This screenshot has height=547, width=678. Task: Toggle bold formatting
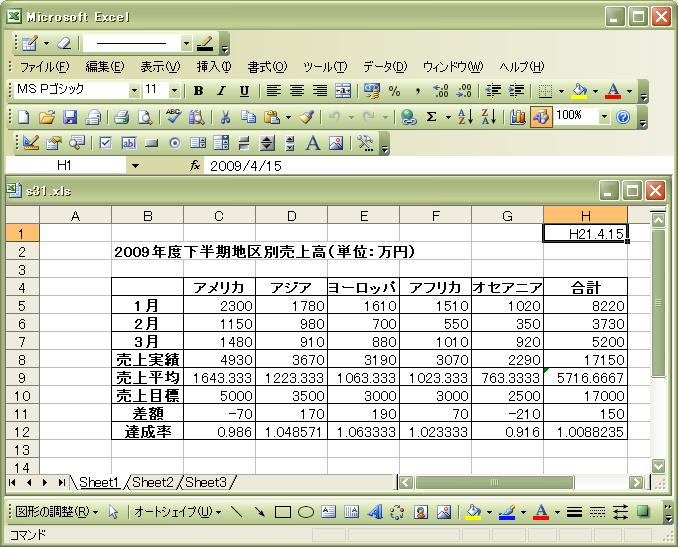(198, 91)
